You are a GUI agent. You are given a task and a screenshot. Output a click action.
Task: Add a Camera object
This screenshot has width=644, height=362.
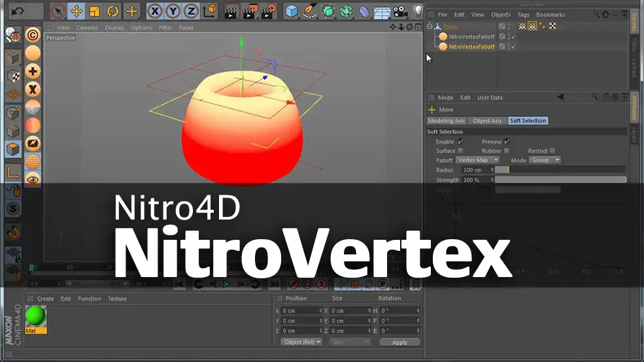(x=400, y=11)
